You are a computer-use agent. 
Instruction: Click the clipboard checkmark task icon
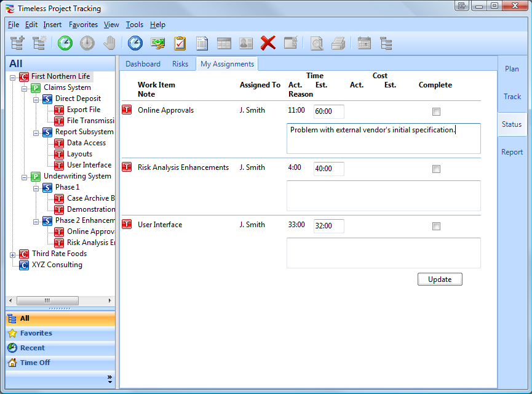(180, 43)
